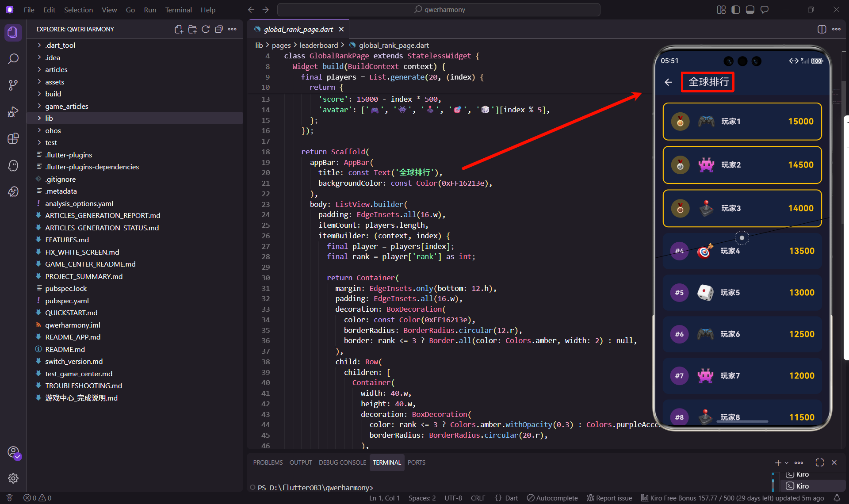Viewport: 849px width, 504px height.
Task: Maximize terminal panel size toggle
Action: (819, 462)
